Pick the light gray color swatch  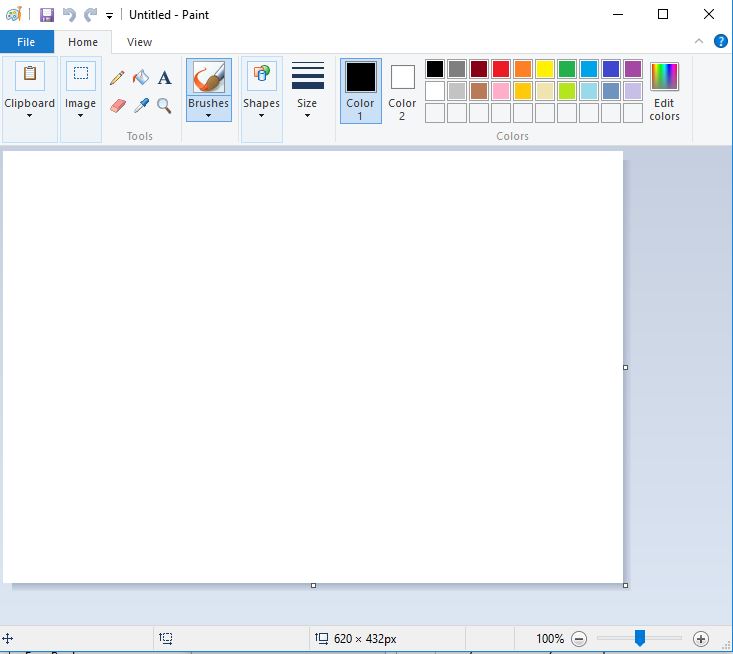click(x=457, y=91)
